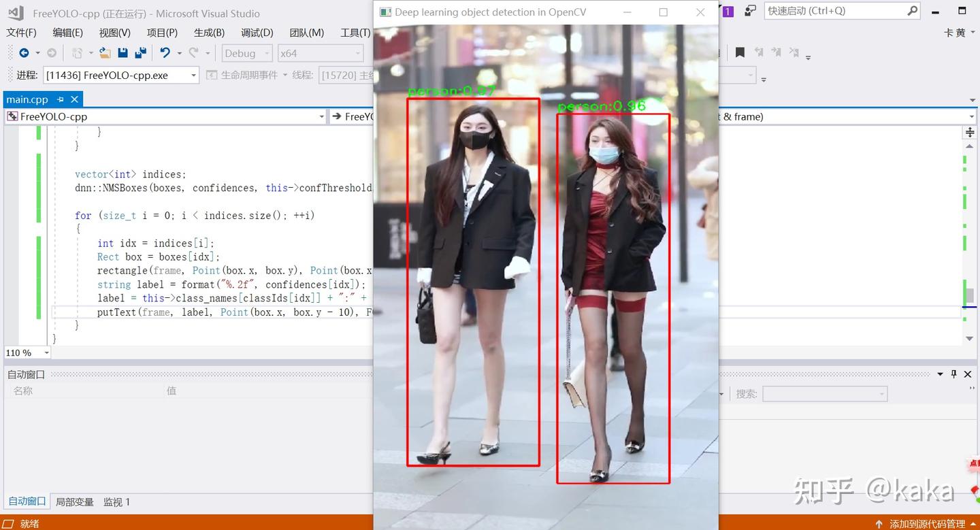Open the 调试(D) menu
The height and width of the screenshot is (530, 980).
(257, 33)
